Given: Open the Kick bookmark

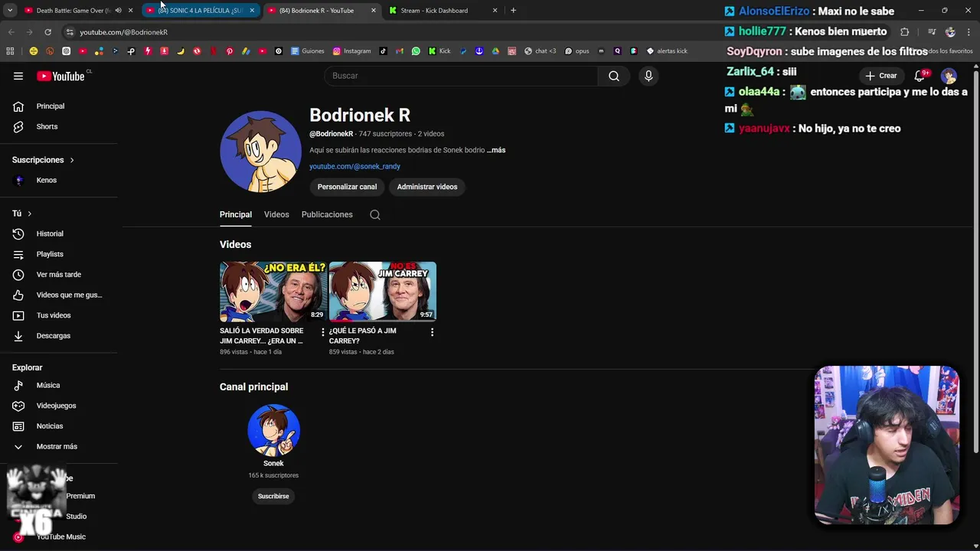Looking at the screenshot, I should click(439, 51).
